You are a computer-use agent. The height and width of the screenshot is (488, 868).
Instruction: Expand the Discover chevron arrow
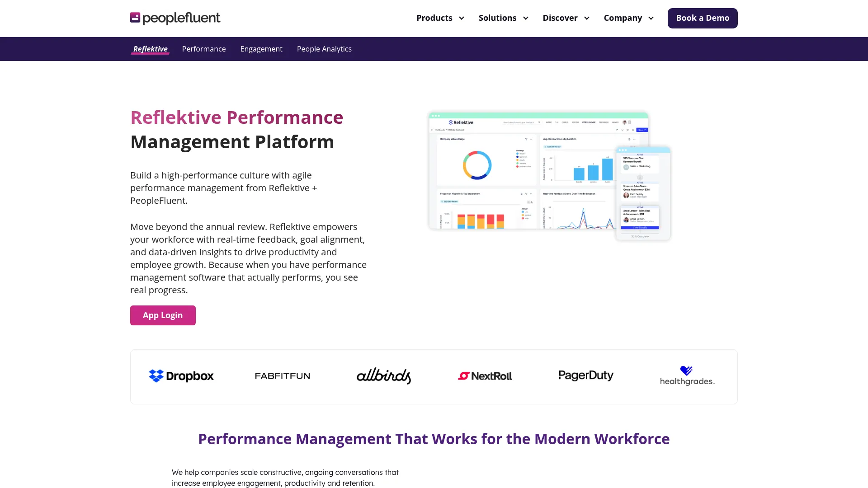(587, 18)
